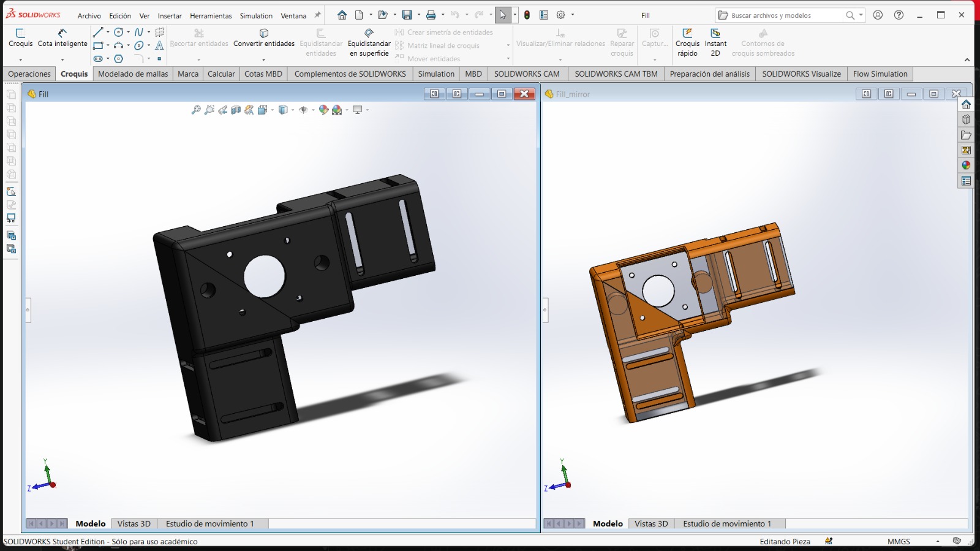Toggle the Hide/Show Items eye icon
Screen dimensions: 980x551
point(303,110)
